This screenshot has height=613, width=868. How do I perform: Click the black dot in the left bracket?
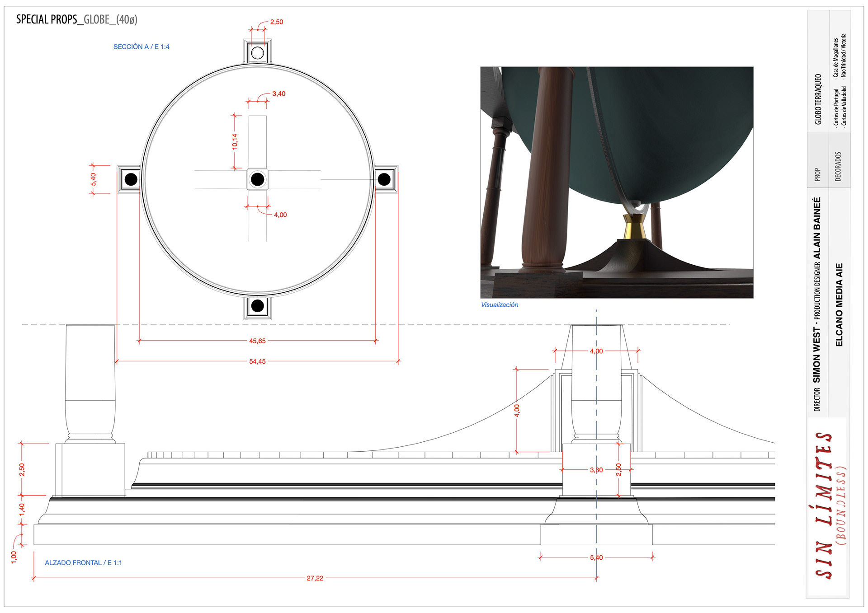click(x=131, y=179)
